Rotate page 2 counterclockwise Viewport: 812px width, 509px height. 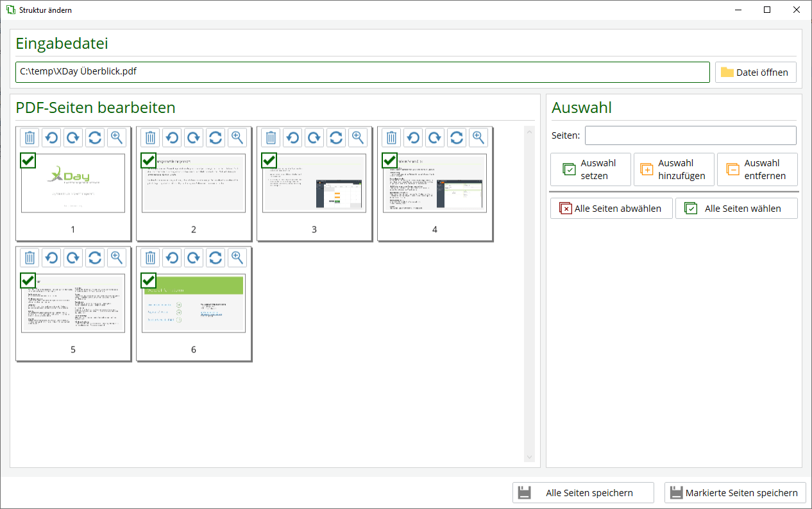pyautogui.click(x=172, y=137)
